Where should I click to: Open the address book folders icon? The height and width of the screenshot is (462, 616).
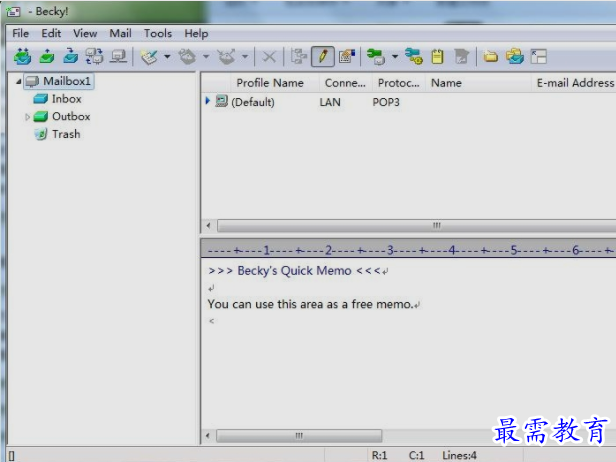click(x=515, y=56)
